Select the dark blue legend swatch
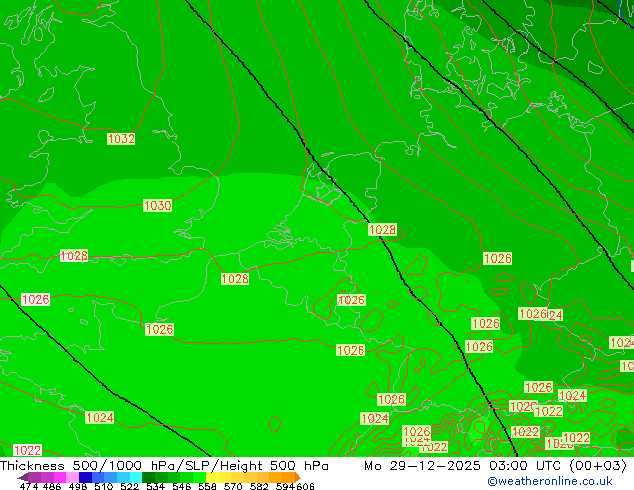The height and width of the screenshot is (490, 634). pos(85,477)
